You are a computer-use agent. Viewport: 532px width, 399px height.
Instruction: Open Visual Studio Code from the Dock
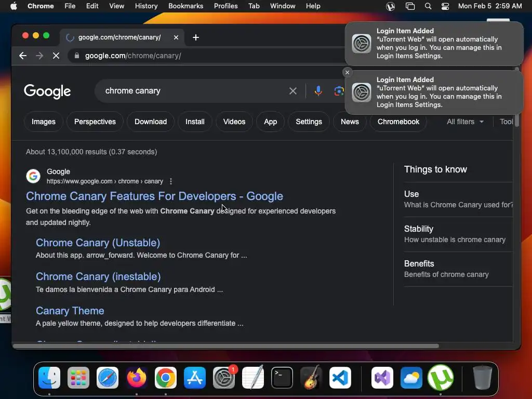pyautogui.click(x=340, y=378)
